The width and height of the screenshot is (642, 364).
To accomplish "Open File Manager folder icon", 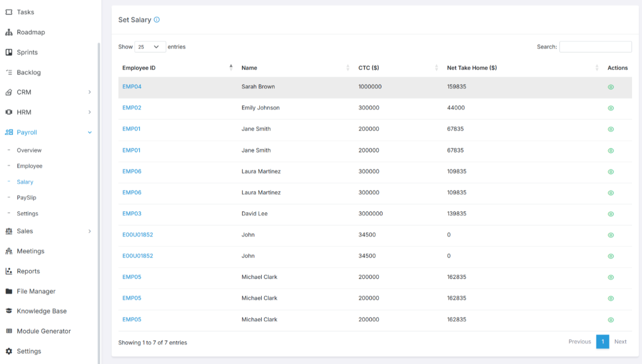I will click(9, 291).
